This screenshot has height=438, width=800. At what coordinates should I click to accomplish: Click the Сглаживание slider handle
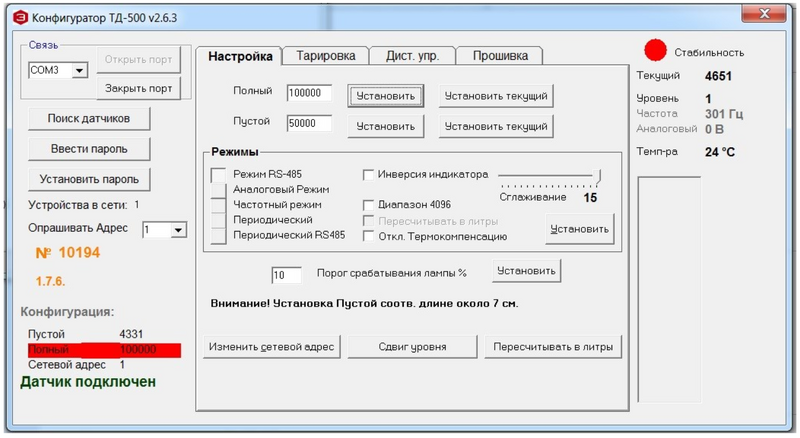597,176
